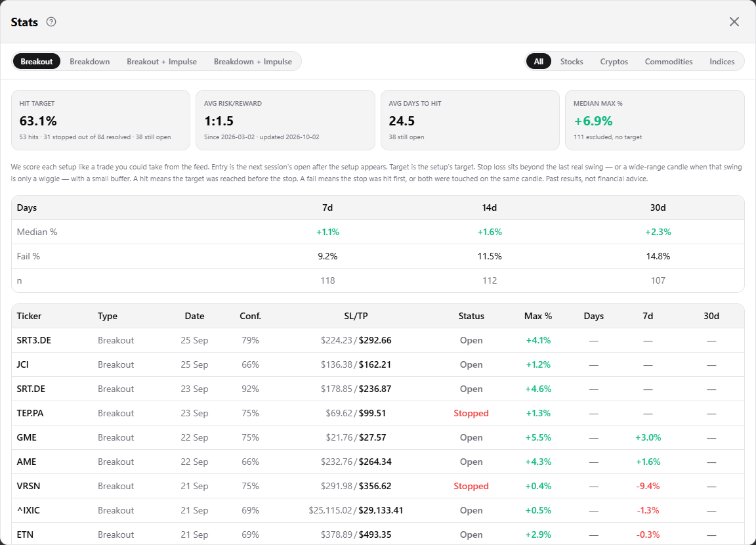Click the Hit Target 63.1% card

point(101,120)
